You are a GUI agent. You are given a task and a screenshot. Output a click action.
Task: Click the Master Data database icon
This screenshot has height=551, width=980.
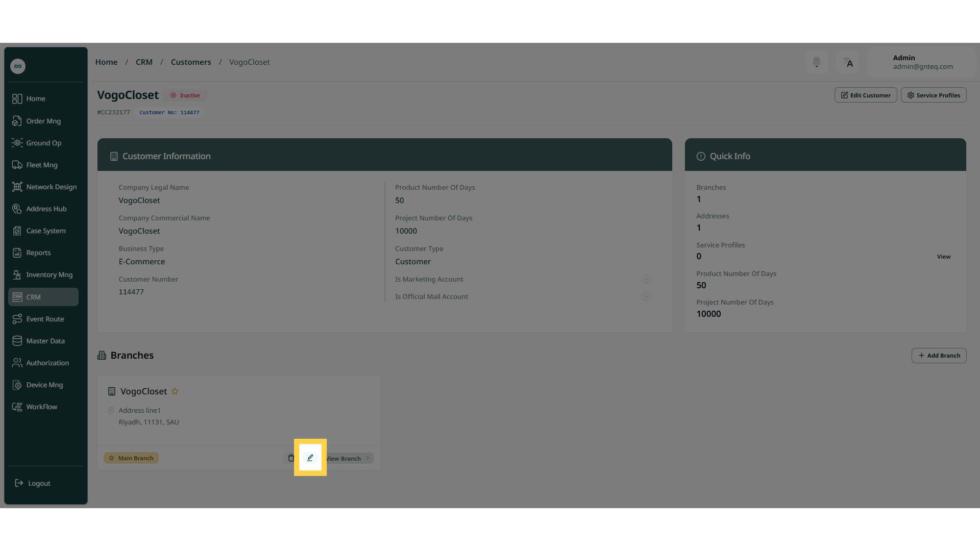17,341
